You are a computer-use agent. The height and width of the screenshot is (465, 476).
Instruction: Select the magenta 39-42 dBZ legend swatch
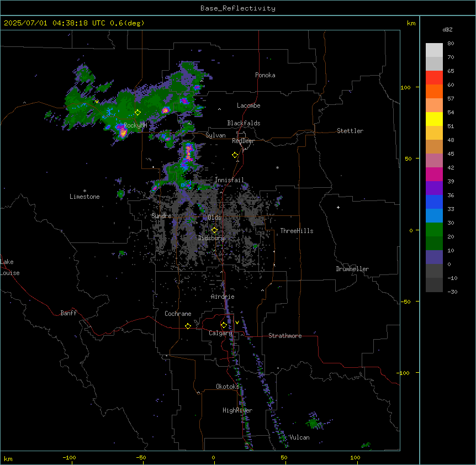434,174
